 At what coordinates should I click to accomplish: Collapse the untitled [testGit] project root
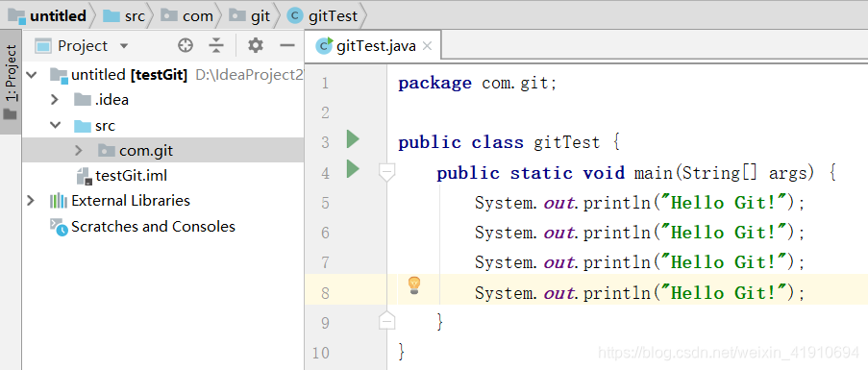coord(32,75)
